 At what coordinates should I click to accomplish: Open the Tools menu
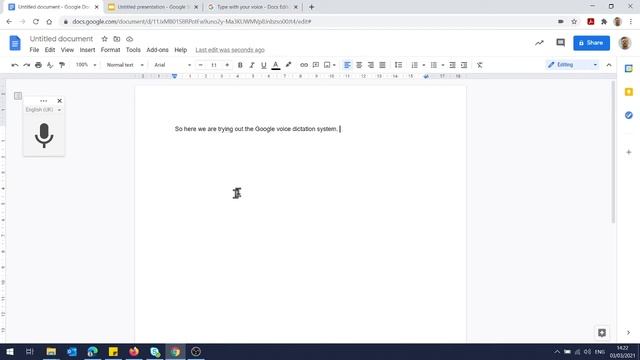click(x=133, y=50)
